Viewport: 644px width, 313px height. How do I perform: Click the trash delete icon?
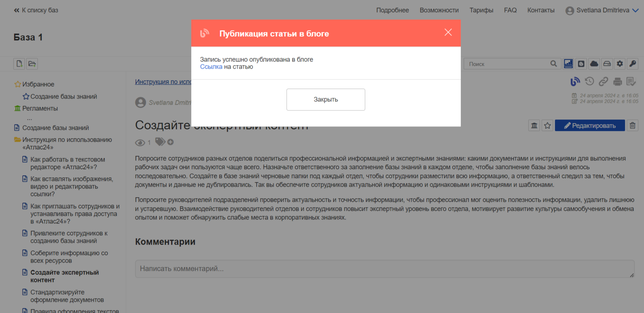coord(632,126)
